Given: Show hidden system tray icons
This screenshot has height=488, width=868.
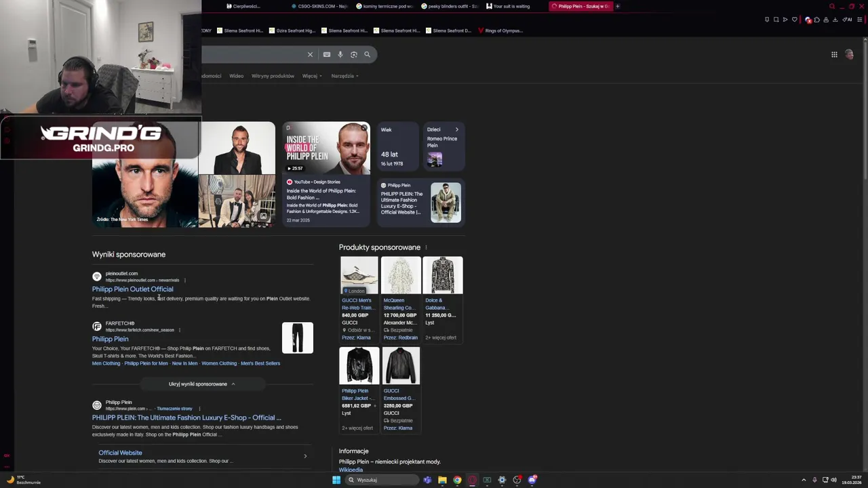Looking at the screenshot, I should coord(804,480).
